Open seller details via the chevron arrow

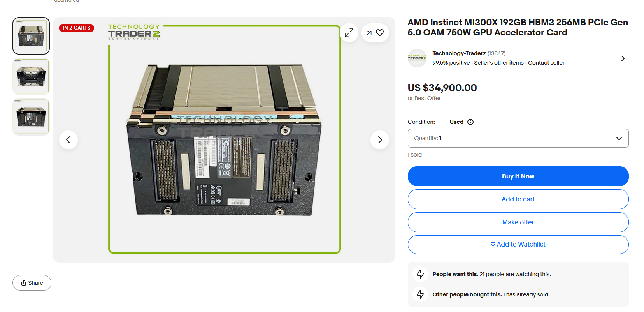click(623, 58)
